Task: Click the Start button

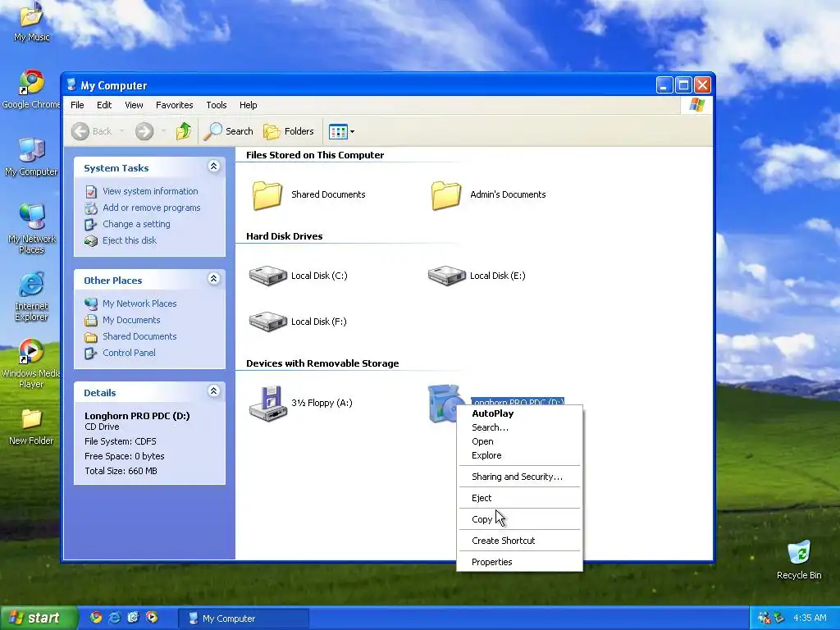Action: (39, 619)
